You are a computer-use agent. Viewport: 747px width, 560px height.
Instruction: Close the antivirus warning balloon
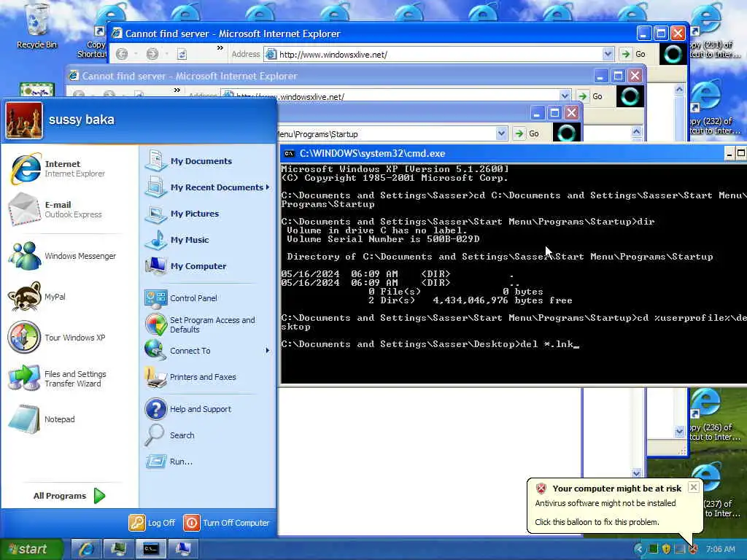pos(694,487)
